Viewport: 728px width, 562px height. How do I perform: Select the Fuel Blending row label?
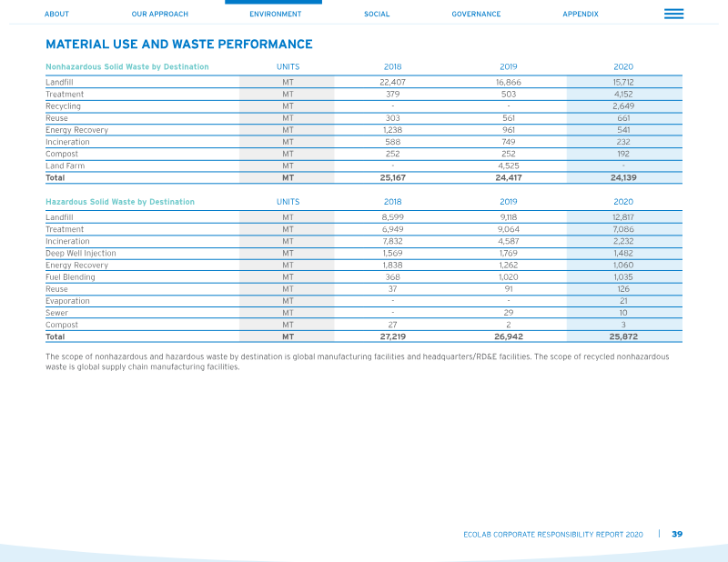[x=70, y=277]
